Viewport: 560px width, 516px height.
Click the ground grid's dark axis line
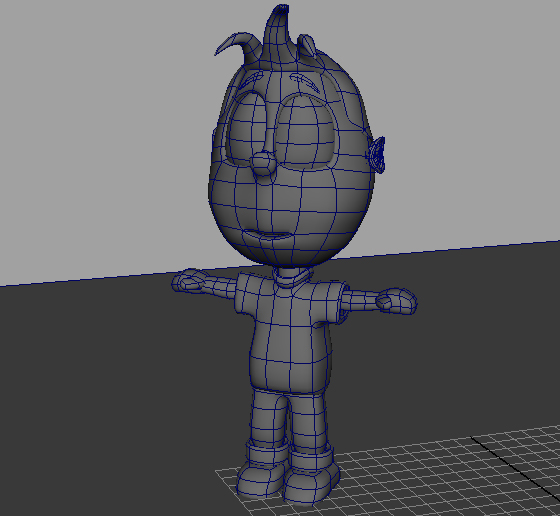[515, 465]
